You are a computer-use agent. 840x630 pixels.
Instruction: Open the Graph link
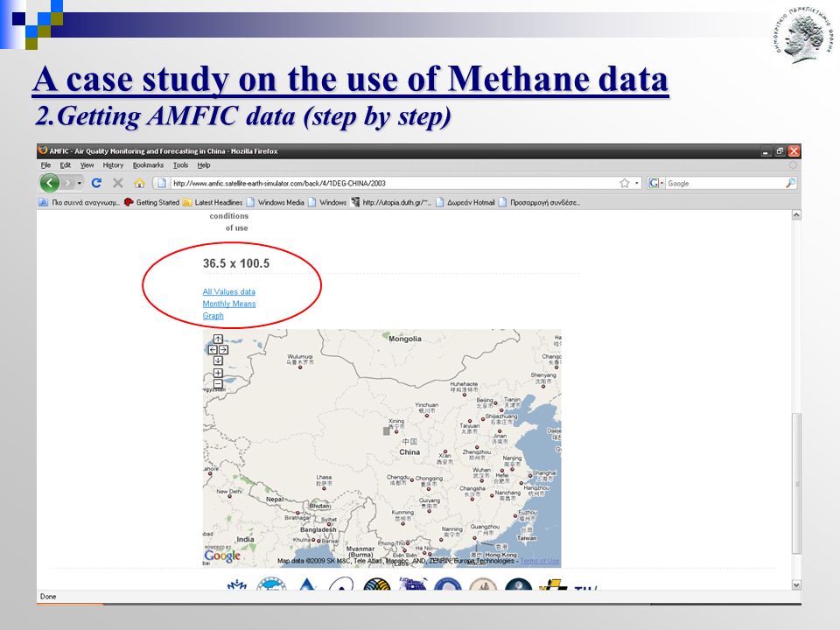point(213,316)
